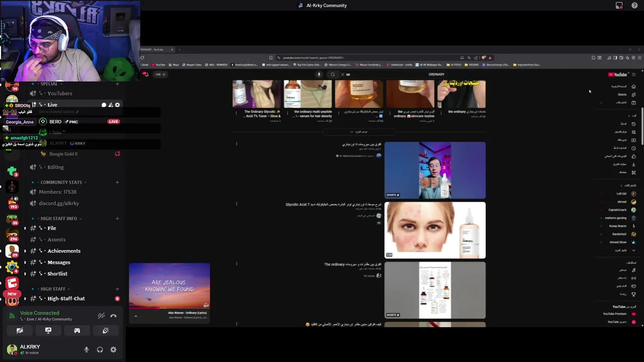Open Live channel settings gear
Image resolution: width=644 pixels, height=362 pixels.
point(117,105)
